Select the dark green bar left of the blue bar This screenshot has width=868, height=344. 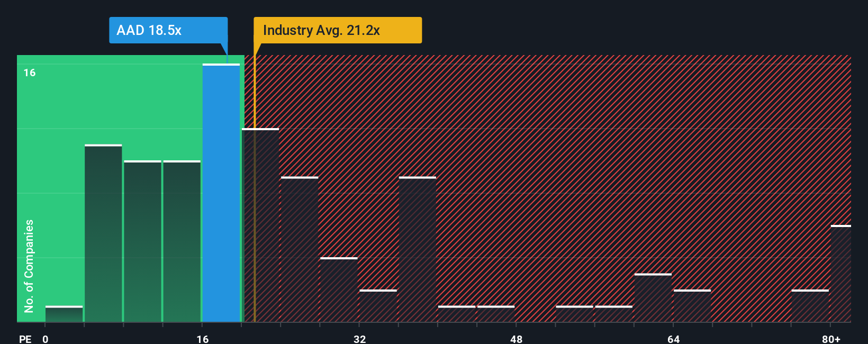182,241
